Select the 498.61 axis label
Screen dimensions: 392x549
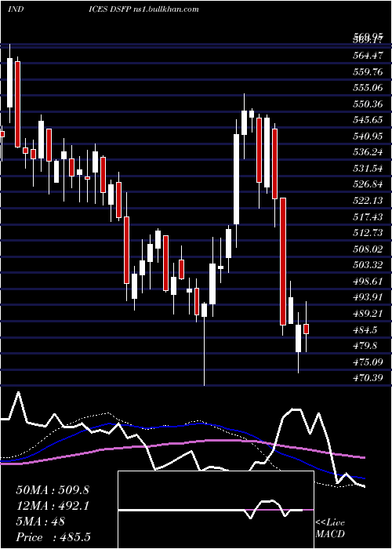(368, 282)
